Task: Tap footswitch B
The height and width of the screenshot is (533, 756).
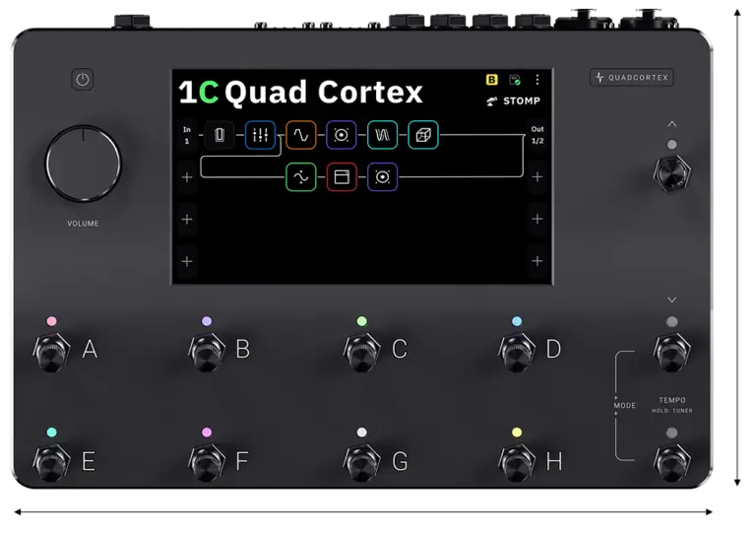Action: [x=207, y=351]
